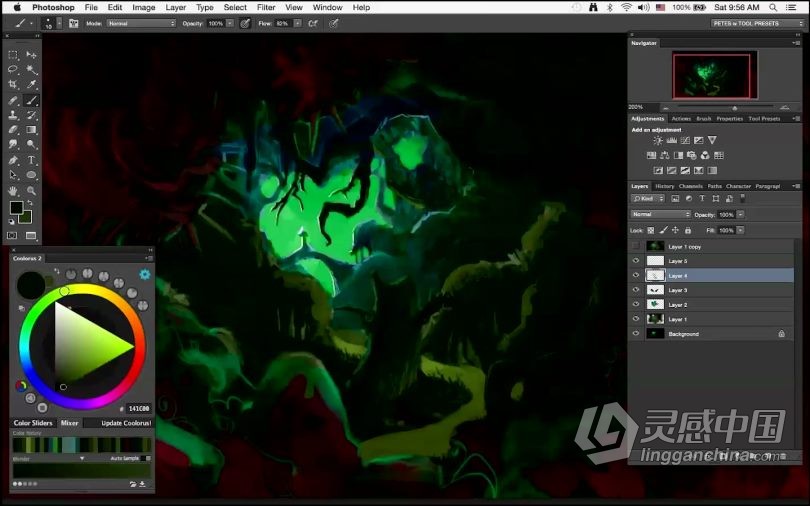Screen dimensions: 810x506
Task: Add a Levels adjustment
Action: tap(672, 140)
